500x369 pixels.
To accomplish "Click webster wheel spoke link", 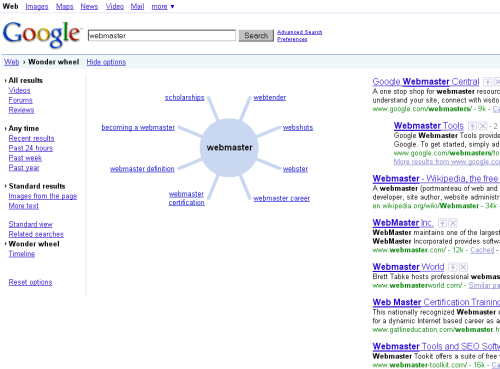I will [x=295, y=169].
